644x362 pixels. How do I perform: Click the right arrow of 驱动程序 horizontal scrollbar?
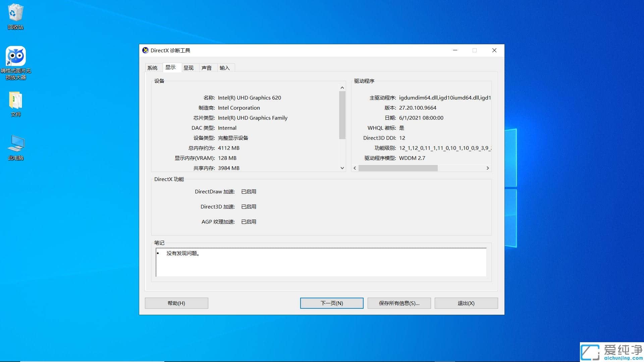point(488,168)
